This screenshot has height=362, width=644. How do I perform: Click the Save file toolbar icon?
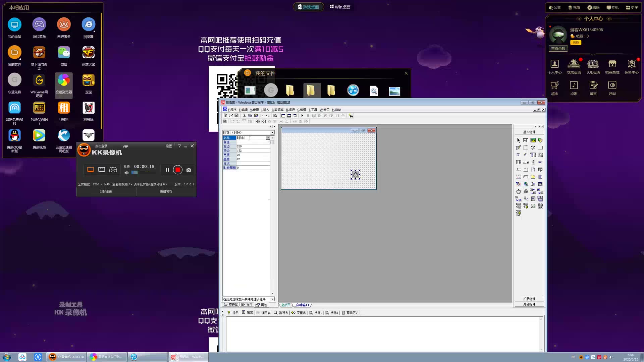[236, 116]
